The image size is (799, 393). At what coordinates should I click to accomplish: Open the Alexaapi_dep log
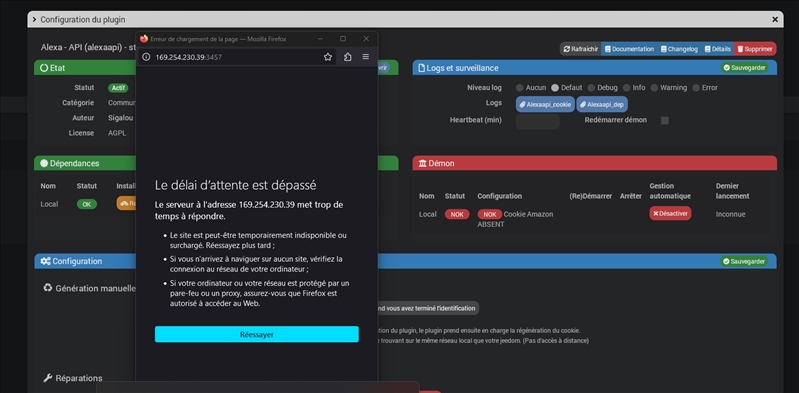pos(602,104)
